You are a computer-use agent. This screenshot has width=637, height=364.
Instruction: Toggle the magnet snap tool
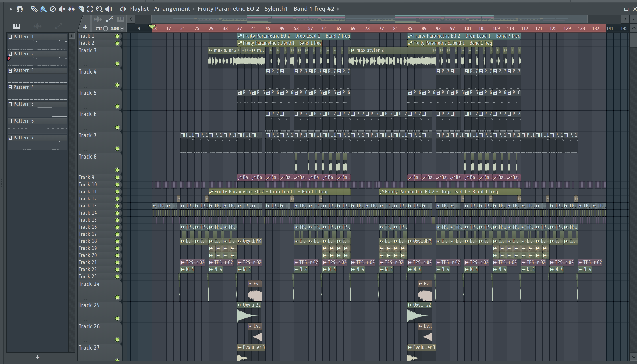tap(19, 9)
